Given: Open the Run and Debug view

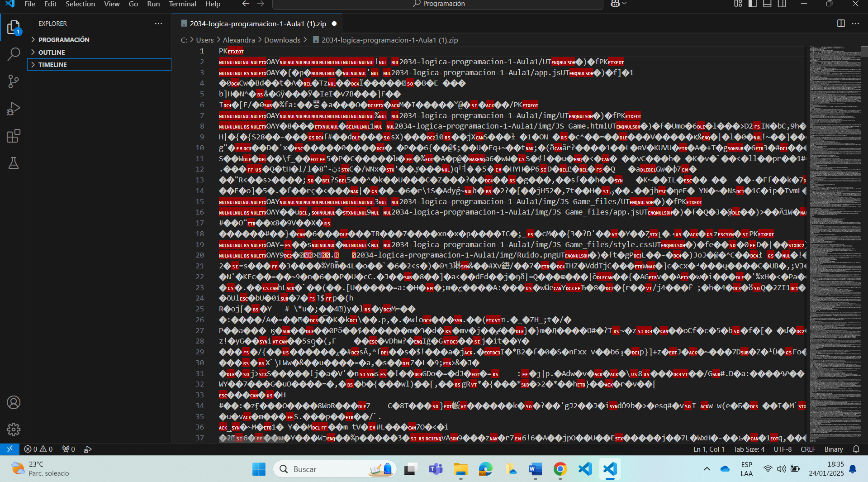Looking at the screenshot, I should pos(14,109).
